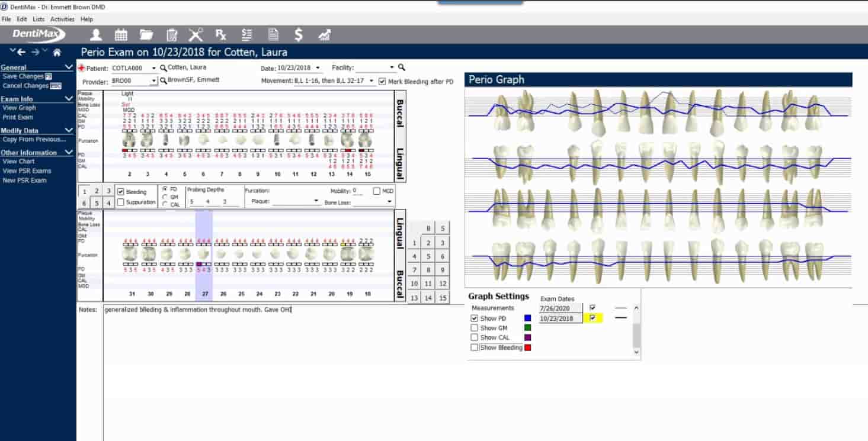Click the open documents folder icon
This screenshot has height=441, width=868.
[x=146, y=34]
